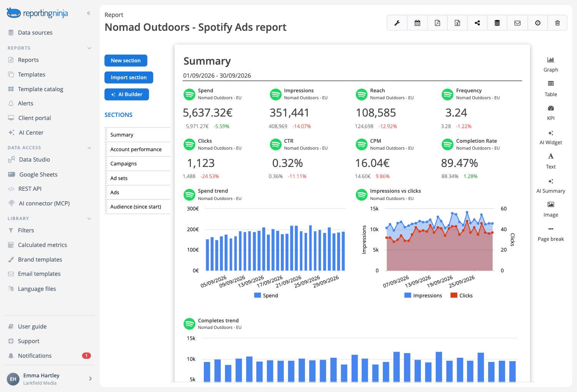Add an Image widget
The width and height of the screenshot is (577, 392).
coord(551,210)
